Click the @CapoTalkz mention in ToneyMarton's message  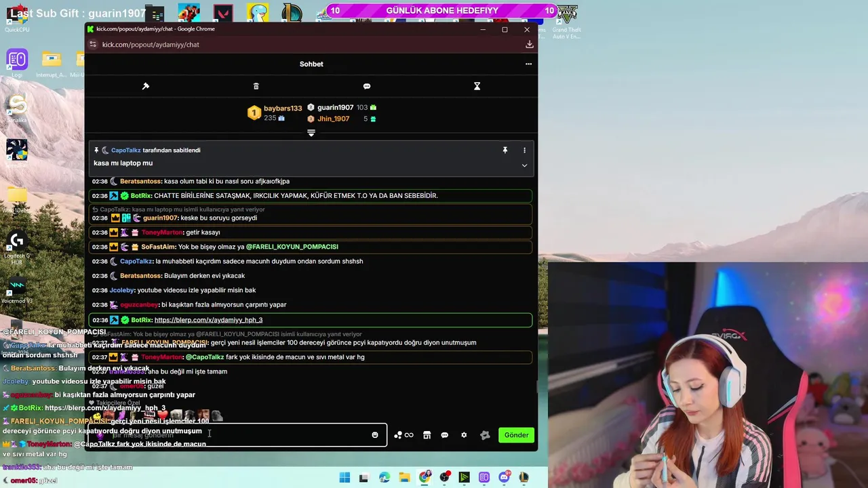[x=204, y=357]
